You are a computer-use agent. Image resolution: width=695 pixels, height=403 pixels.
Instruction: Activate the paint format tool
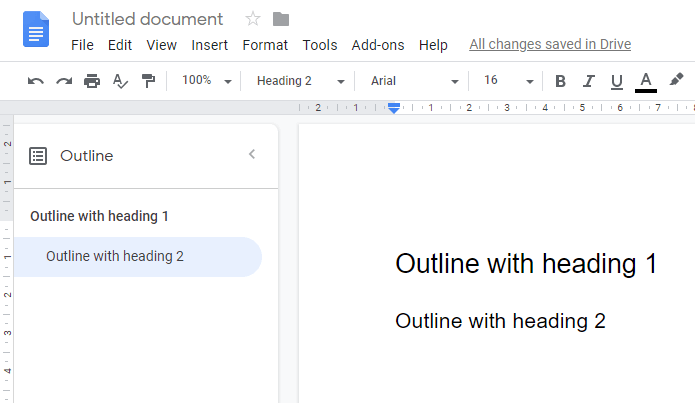tap(148, 81)
